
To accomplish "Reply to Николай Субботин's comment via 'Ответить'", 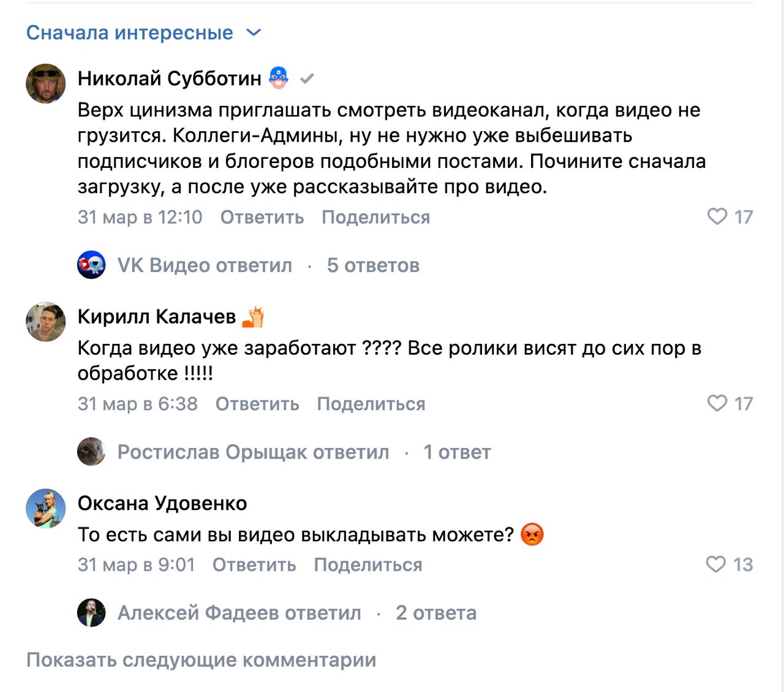I will [262, 217].
